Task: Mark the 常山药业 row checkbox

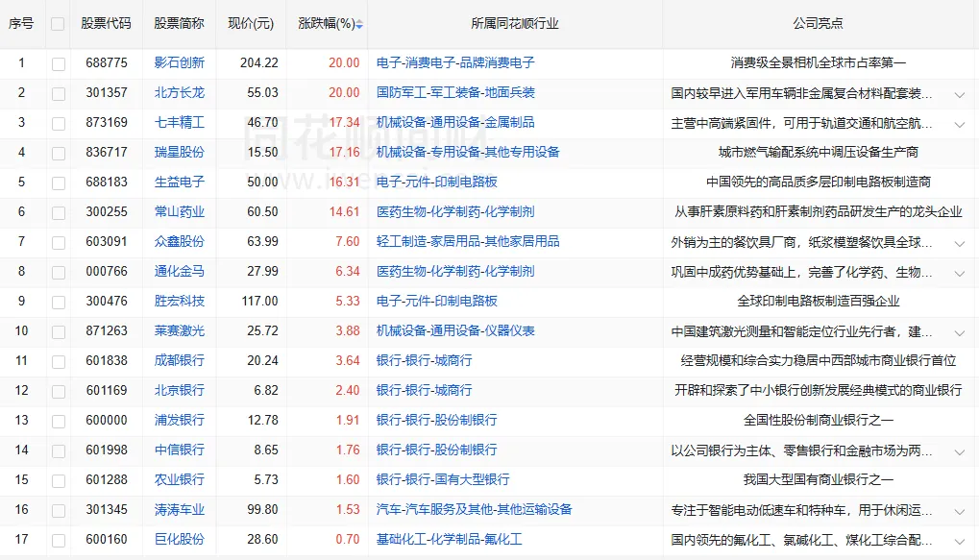Action: 59,213
